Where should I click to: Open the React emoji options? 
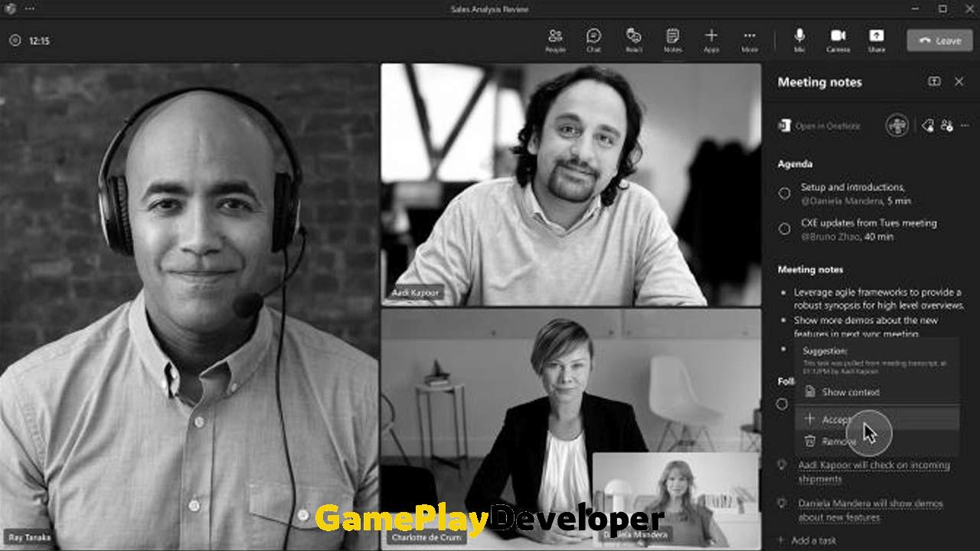point(633,41)
